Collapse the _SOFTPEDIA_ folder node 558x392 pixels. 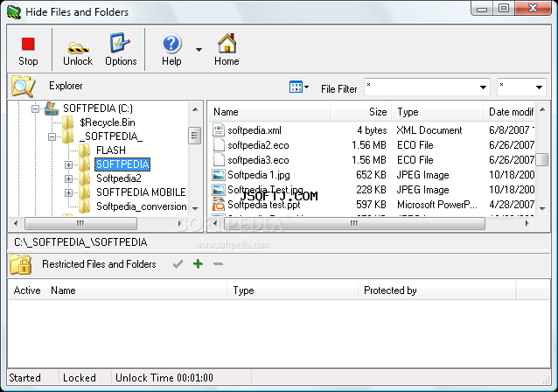[x=52, y=136]
